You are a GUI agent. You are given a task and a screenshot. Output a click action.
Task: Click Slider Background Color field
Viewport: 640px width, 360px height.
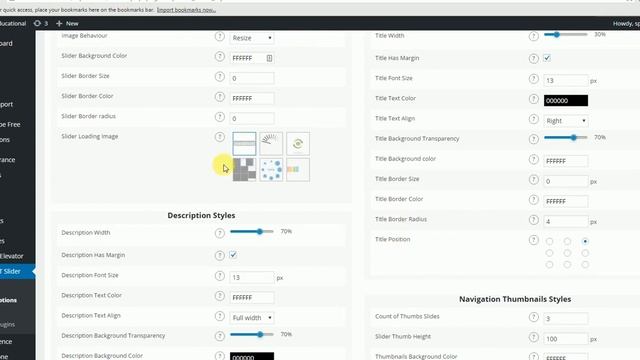click(x=252, y=58)
